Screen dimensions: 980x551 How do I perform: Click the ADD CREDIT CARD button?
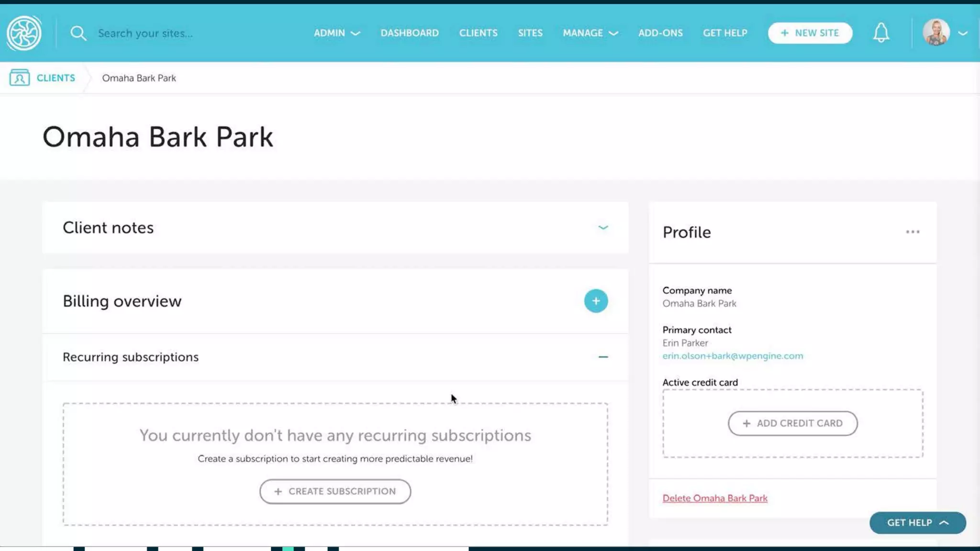pyautogui.click(x=792, y=423)
